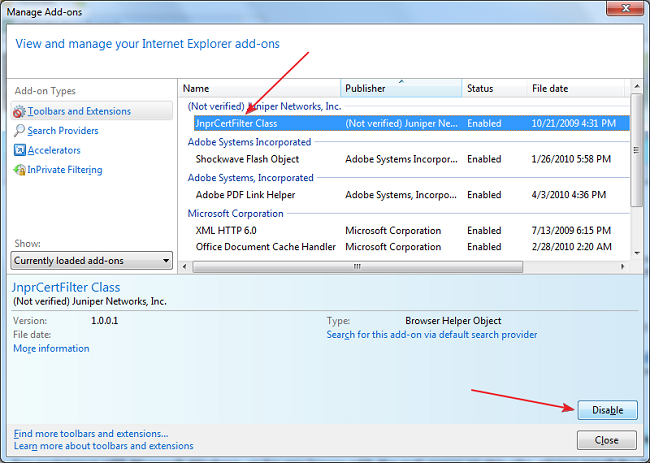This screenshot has width=650, height=463.
Task: Click the vertical scrollbar down arrow
Action: 637,253
